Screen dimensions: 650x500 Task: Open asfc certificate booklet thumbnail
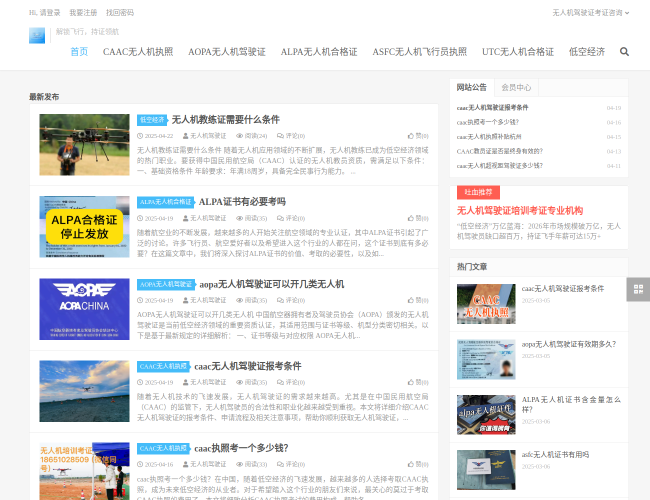point(486,470)
